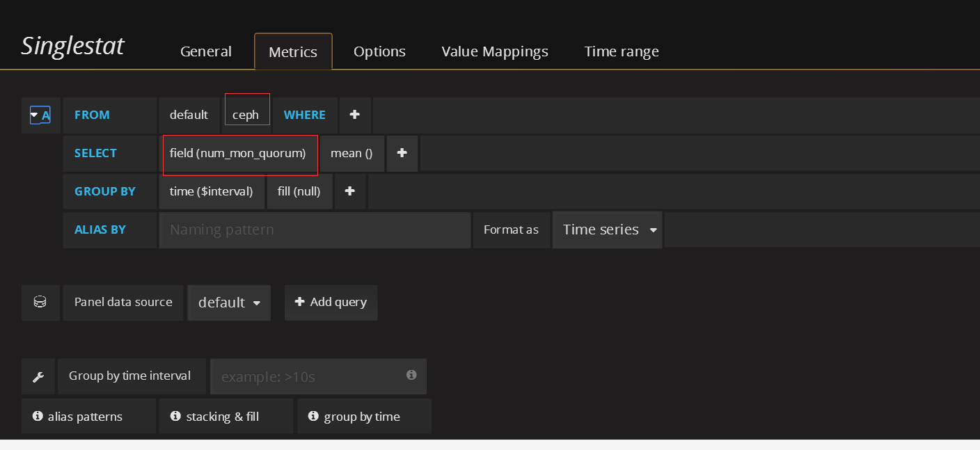Screen dimensions: 980x450
Task: Edit the field (num_mon_quorum) selector
Action: pyautogui.click(x=238, y=153)
